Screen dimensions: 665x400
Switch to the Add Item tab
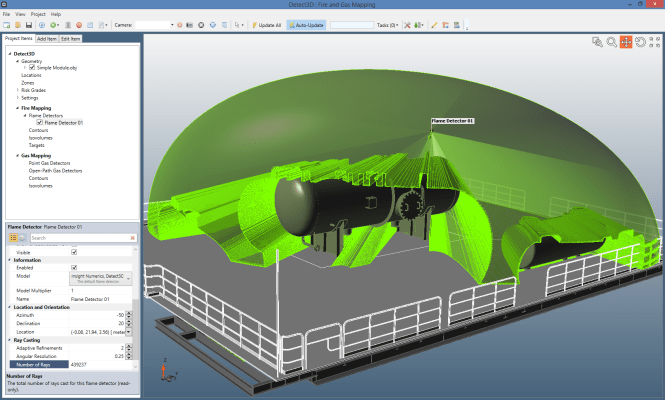click(x=46, y=39)
